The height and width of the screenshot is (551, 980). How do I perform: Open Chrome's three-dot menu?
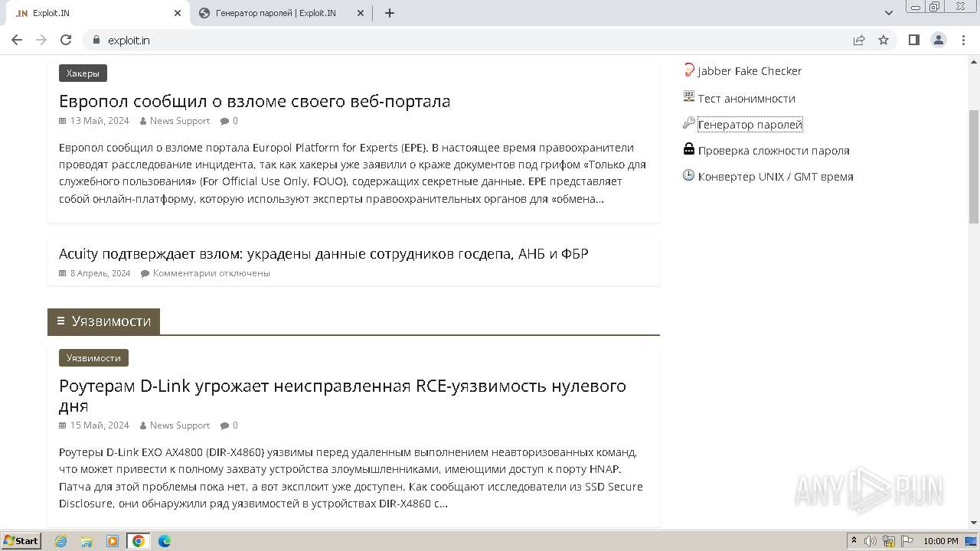[963, 40]
